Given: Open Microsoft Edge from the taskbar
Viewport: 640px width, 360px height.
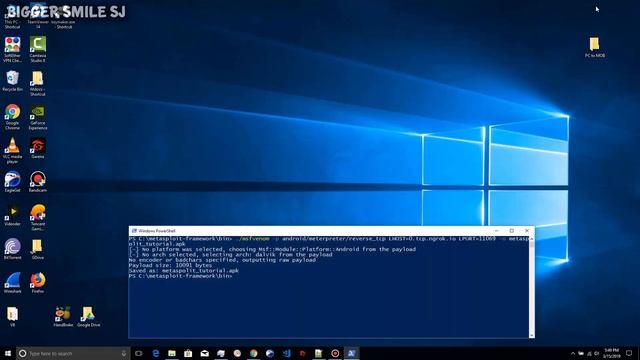Looking at the screenshot, I should [x=156, y=353].
